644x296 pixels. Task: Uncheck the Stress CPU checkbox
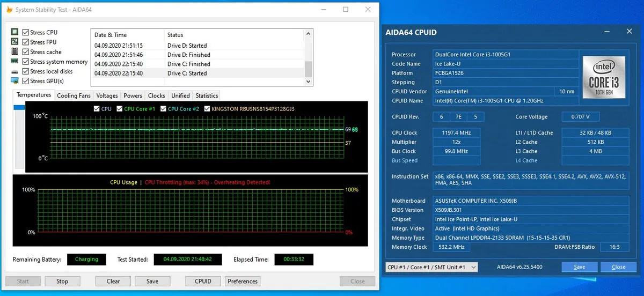click(x=26, y=33)
